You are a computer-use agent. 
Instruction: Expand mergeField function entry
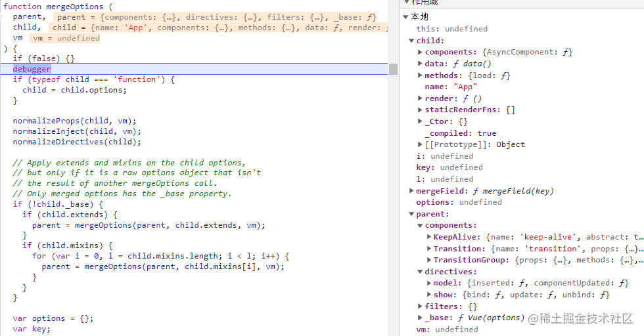(x=411, y=191)
